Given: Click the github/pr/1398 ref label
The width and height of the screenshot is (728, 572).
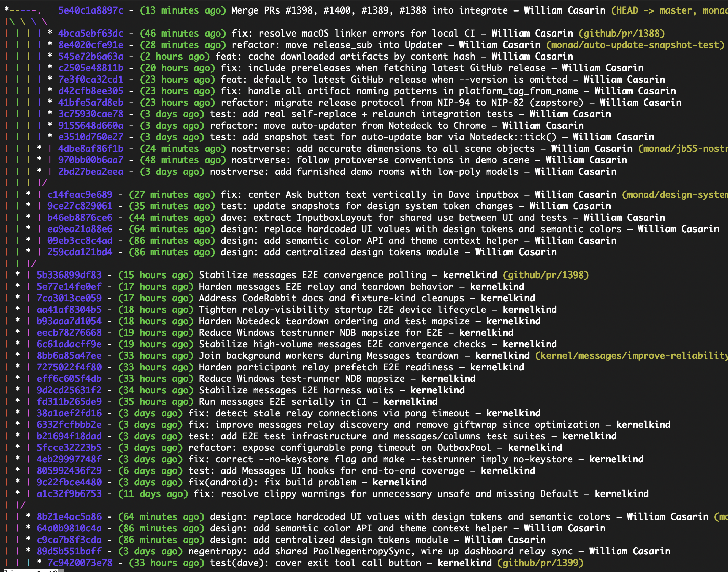Looking at the screenshot, I should (x=546, y=275).
